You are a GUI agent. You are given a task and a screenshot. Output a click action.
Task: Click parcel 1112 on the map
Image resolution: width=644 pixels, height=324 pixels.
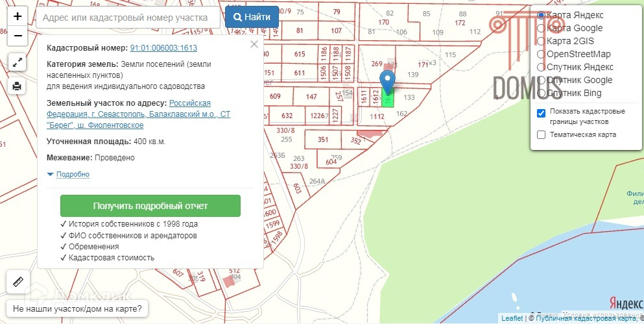(x=377, y=116)
